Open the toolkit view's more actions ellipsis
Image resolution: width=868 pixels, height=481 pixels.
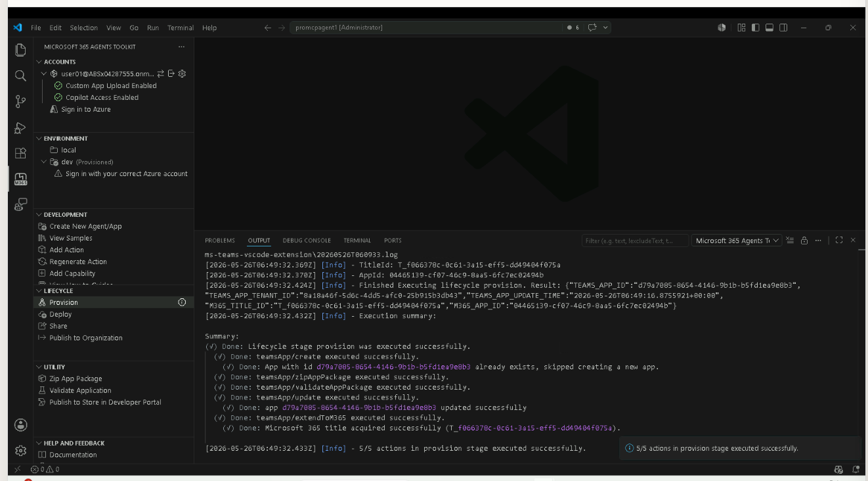click(x=182, y=47)
